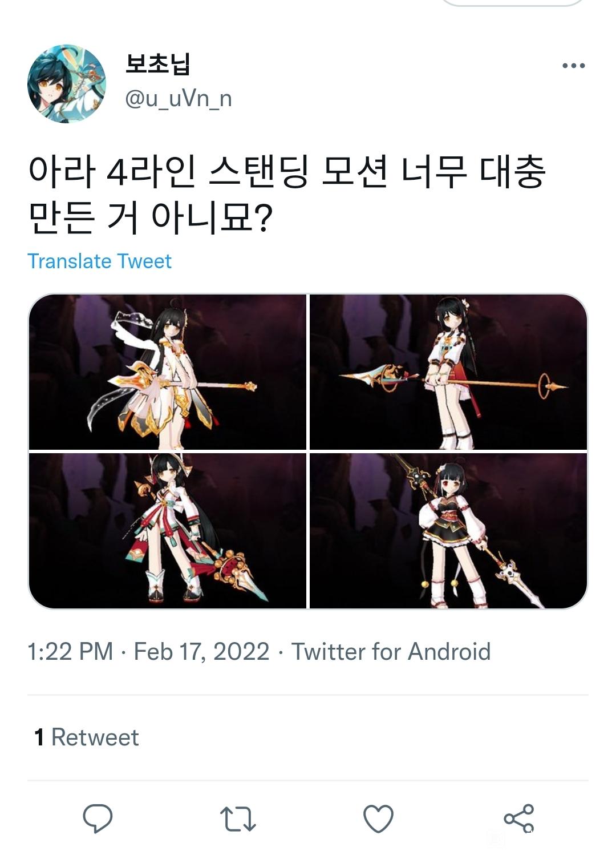Open the top-right image with the long spear
This screenshot has height=855, width=616.
(x=448, y=372)
